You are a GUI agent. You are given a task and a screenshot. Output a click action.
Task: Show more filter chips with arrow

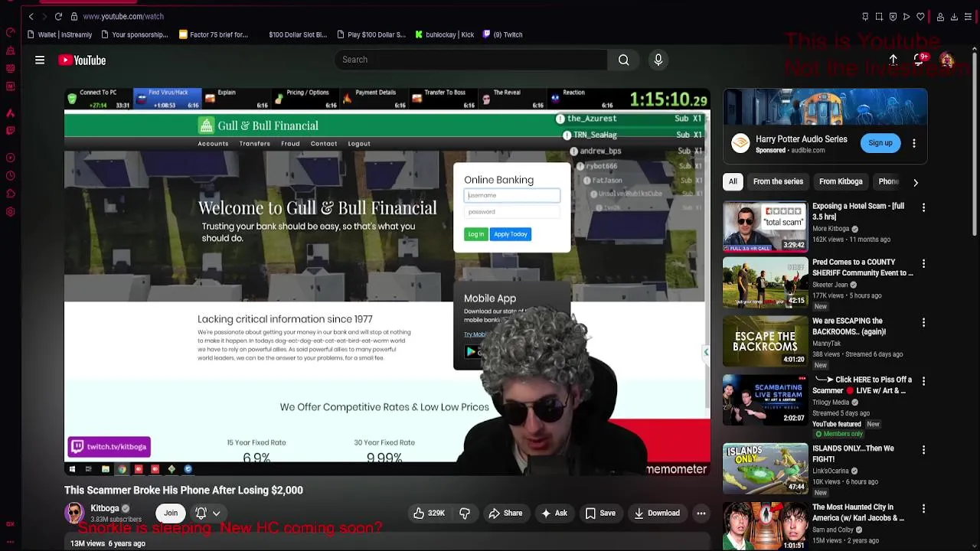[x=916, y=182]
